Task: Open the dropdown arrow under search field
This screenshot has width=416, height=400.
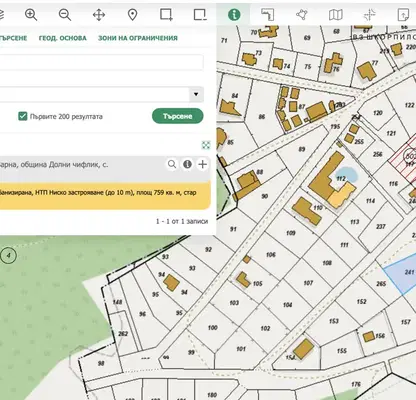Action: coord(196,94)
